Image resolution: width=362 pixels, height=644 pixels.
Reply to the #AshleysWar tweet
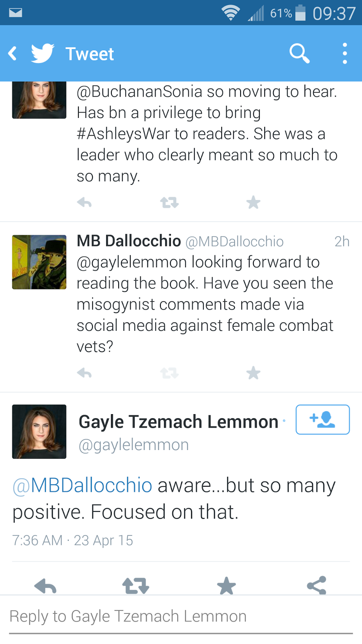coord(84,202)
